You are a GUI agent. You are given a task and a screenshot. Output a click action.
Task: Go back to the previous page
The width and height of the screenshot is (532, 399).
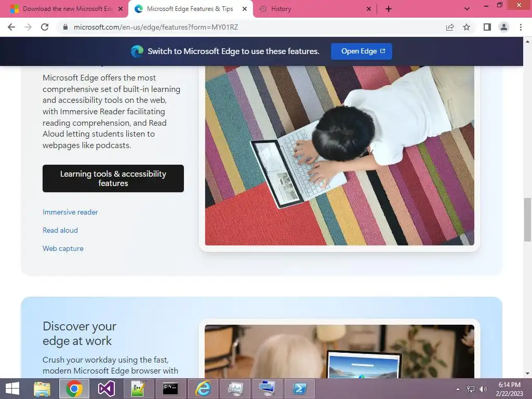click(11, 27)
